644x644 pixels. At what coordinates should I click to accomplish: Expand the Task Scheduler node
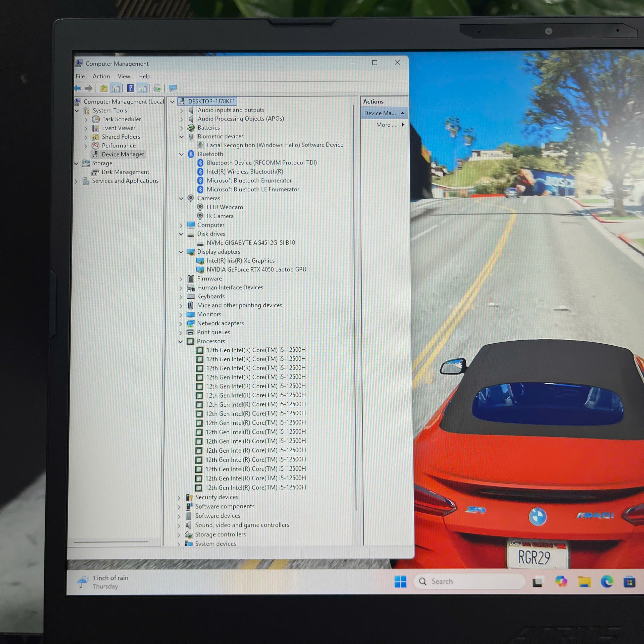pyautogui.click(x=86, y=119)
